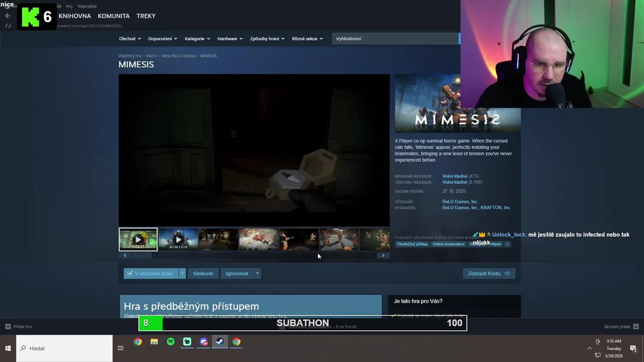The height and width of the screenshot is (362, 644).
Task: Select the fifth screenshot thumbnail
Action: click(x=299, y=239)
